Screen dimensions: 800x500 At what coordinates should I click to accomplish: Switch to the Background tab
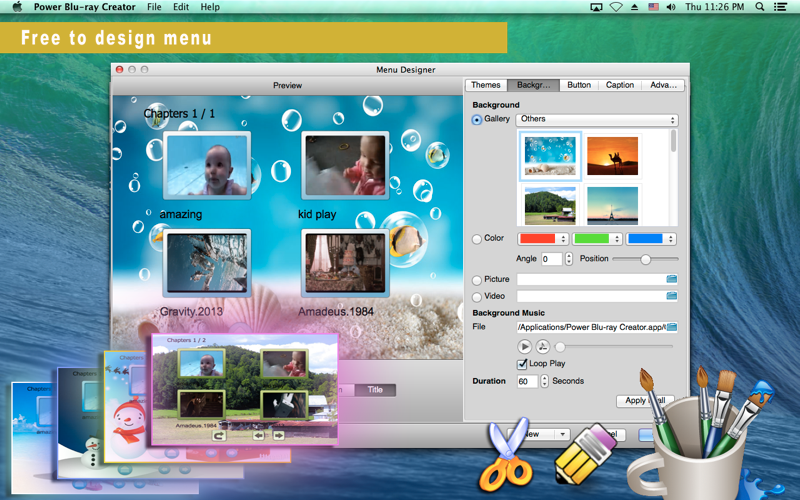(x=533, y=85)
